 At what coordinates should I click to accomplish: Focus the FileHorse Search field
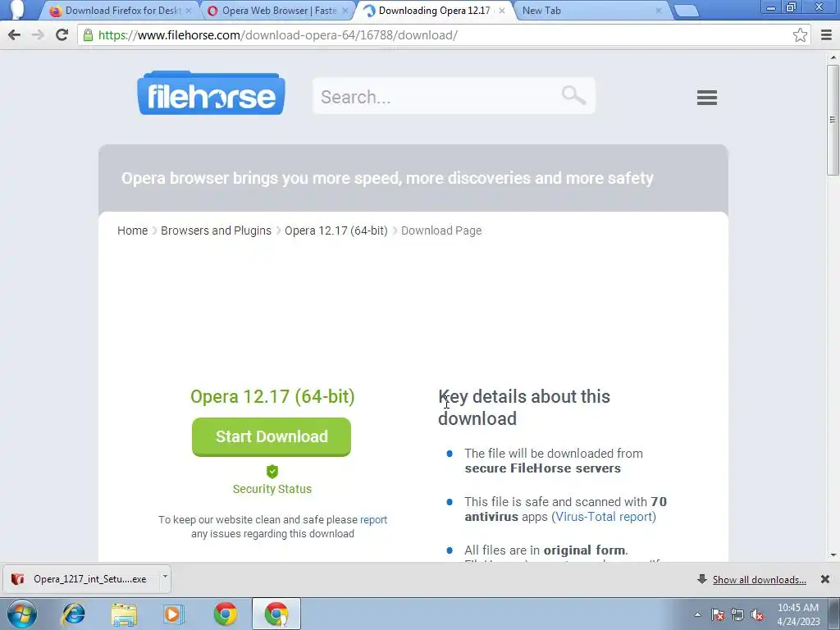454,96
